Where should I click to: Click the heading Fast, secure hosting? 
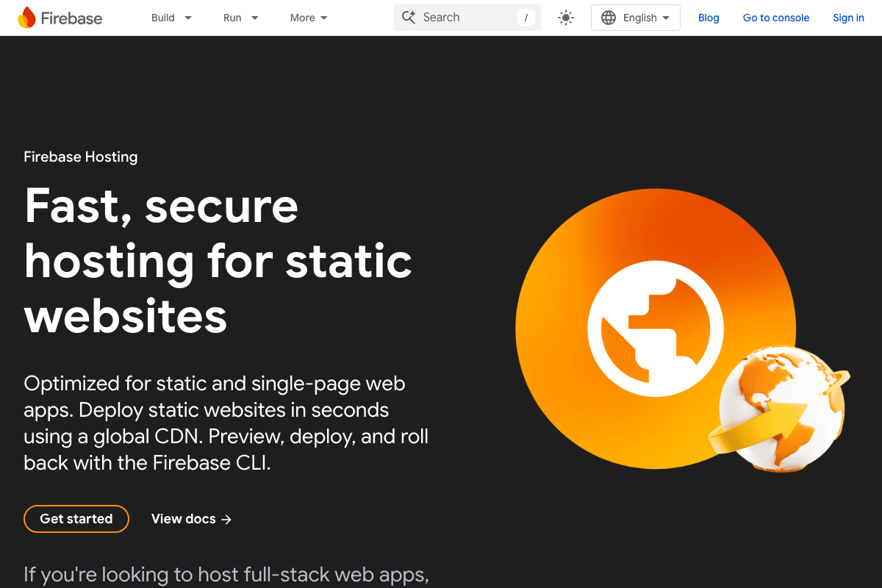(218, 260)
